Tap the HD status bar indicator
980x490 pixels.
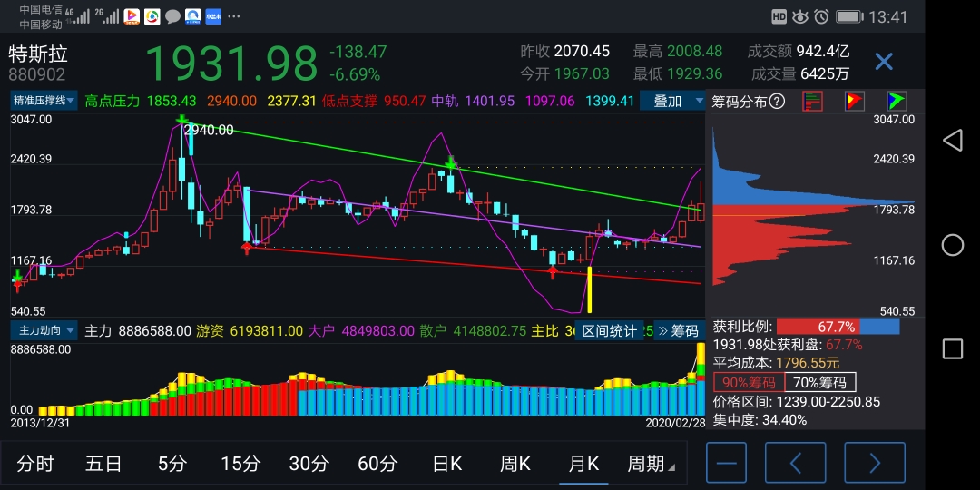pos(779,17)
